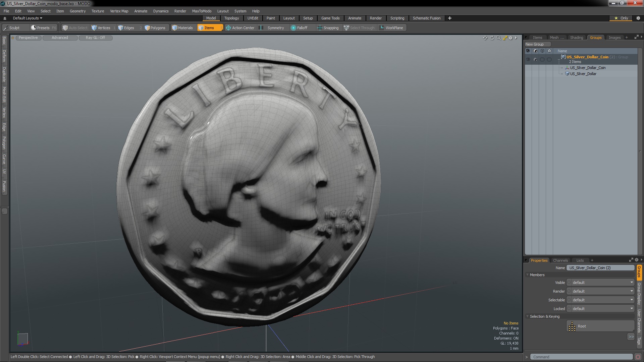Open viewport settings gear icon
Image resolution: width=644 pixels, height=362 pixels.
[x=511, y=38]
